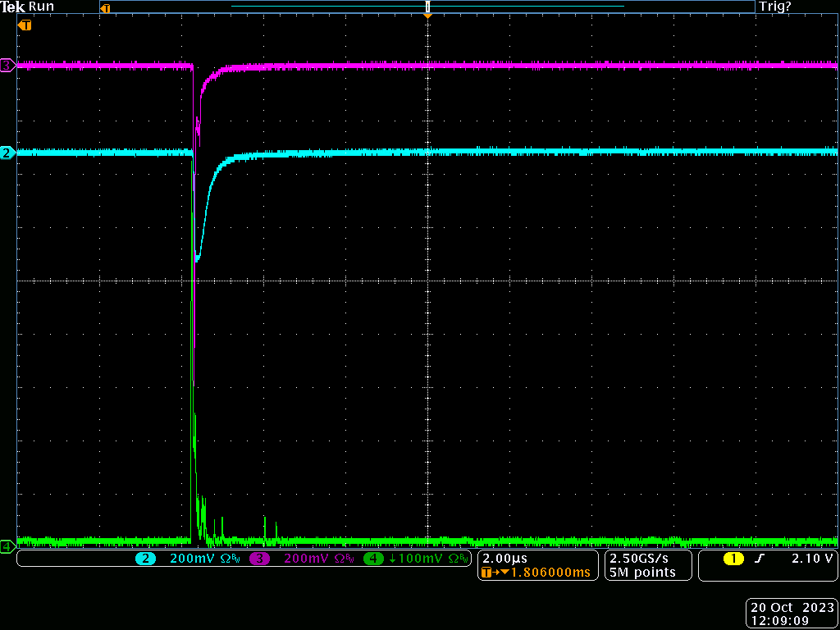The image size is (840, 630).
Task: Click the orange trigger T marker at graticule top-left
Action: [x=25, y=25]
